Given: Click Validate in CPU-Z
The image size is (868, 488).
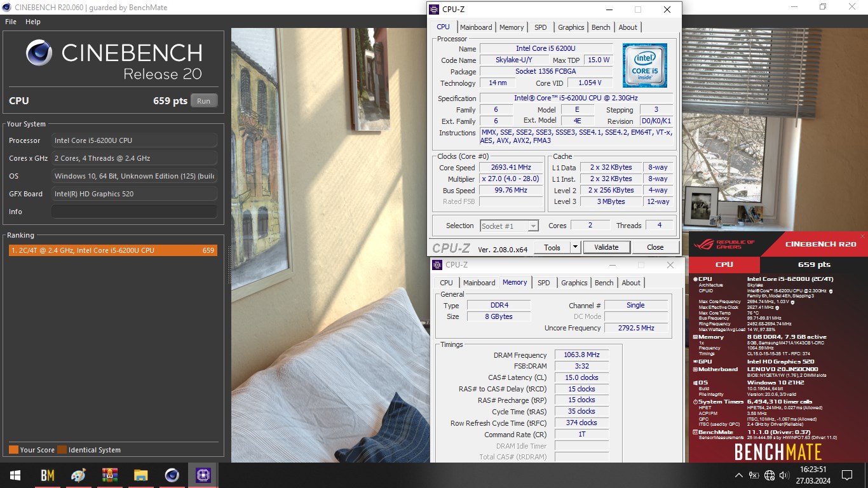Looking at the screenshot, I should (606, 247).
